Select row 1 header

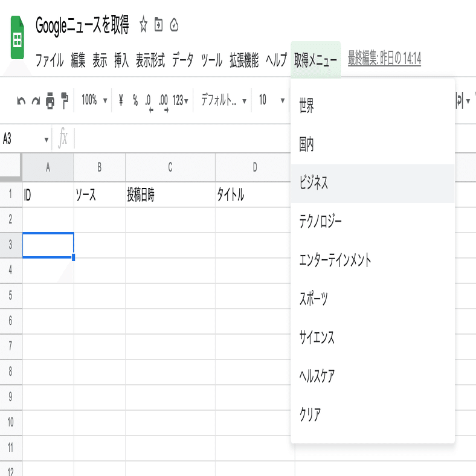(x=11, y=195)
